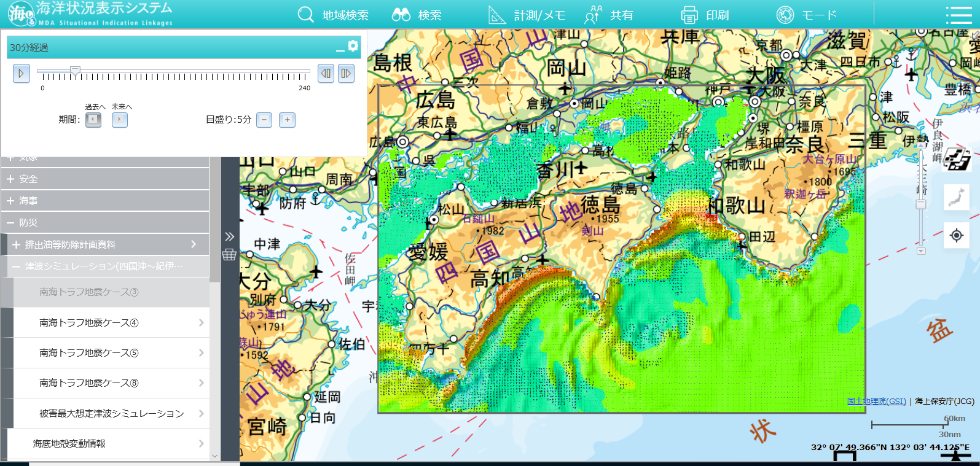Open the layer basket icon
980x466 pixels.
(229, 254)
